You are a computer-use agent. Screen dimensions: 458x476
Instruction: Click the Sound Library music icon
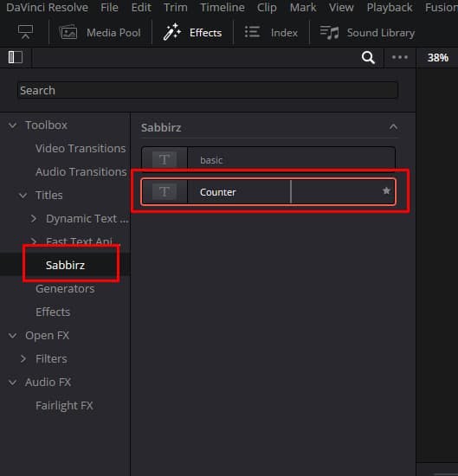[329, 32]
